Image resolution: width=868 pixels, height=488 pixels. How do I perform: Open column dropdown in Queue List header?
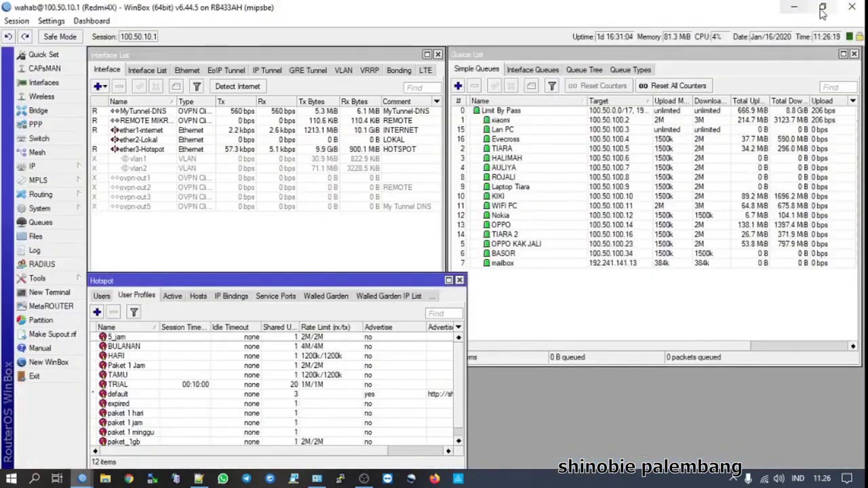[853, 101]
